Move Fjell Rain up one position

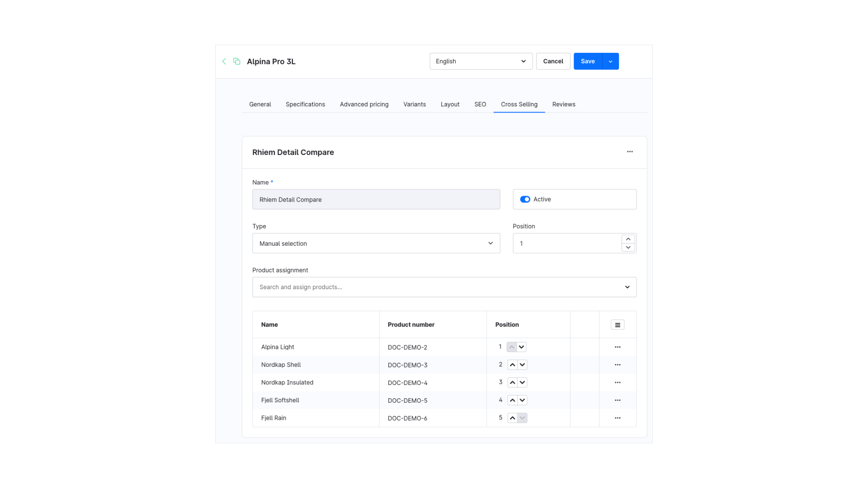click(512, 418)
